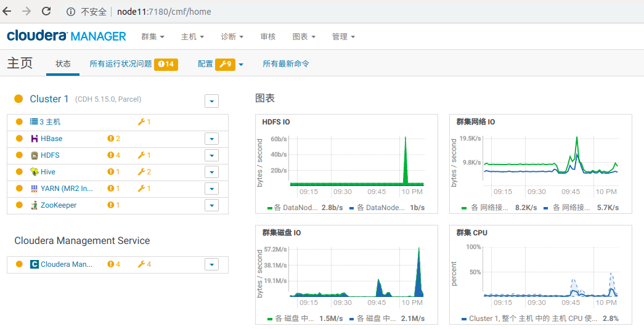Click the Hive bee icon
The width and height of the screenshot is (644, 329).
tap(35, 172)
